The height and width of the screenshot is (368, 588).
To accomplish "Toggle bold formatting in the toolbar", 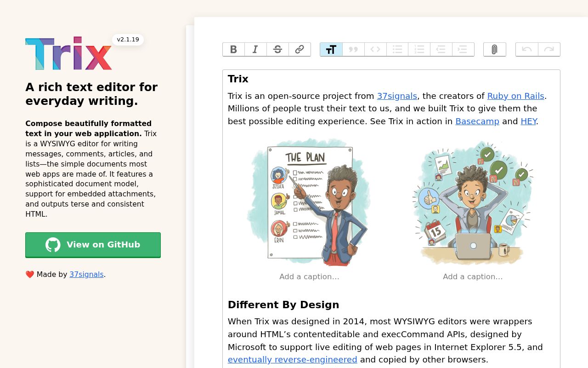I will click(233, 49).
